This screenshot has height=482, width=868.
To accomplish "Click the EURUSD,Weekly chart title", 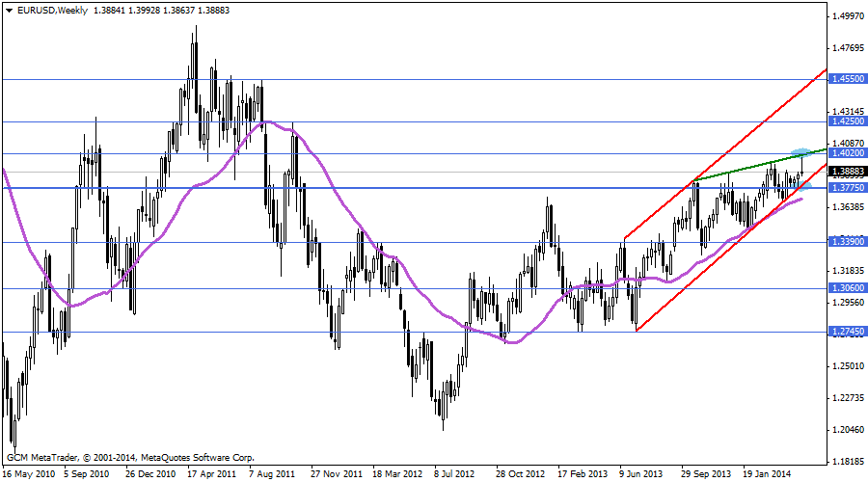I will 46,9.
